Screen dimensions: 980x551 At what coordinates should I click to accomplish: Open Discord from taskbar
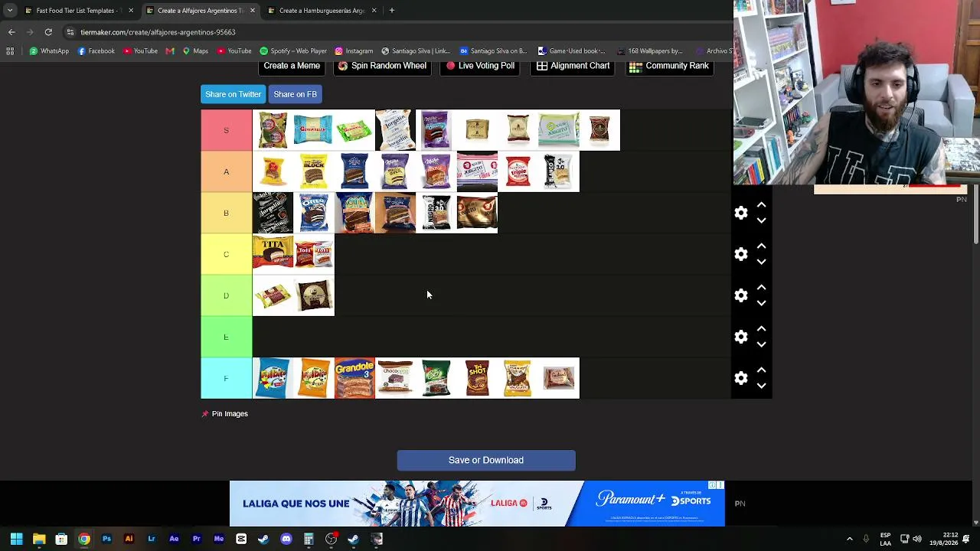tap(286, 540)
